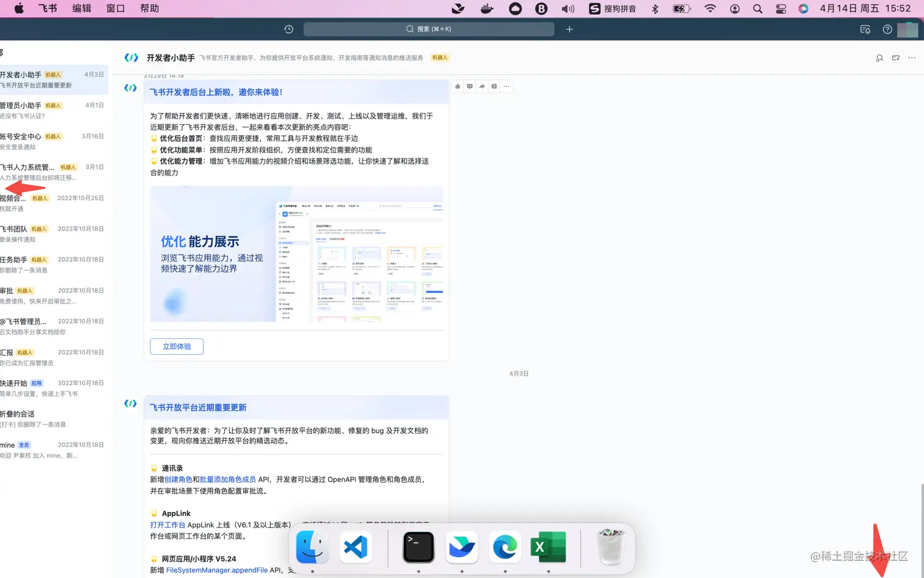Image resolution: width=924 pixels, height=578 pixels.
Task: Select the 开发者小助手 conversation in chat list
Action: coord(54,80)
